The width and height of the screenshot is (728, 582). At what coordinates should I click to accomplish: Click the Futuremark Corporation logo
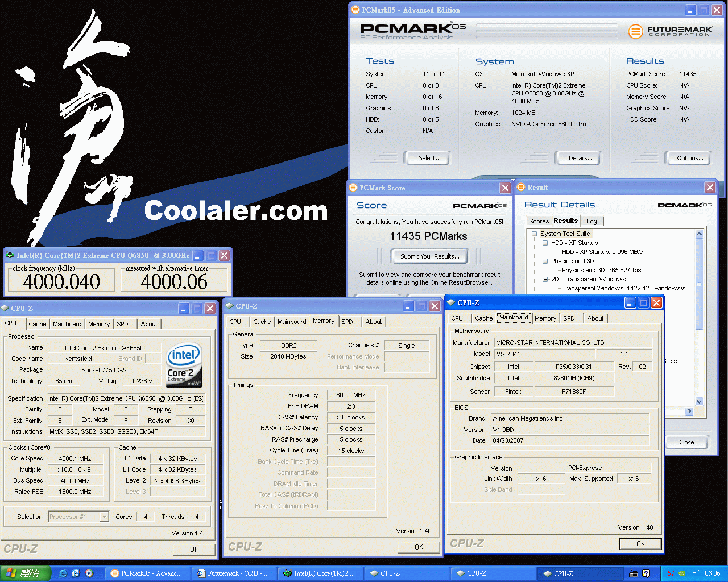point(671,31)
